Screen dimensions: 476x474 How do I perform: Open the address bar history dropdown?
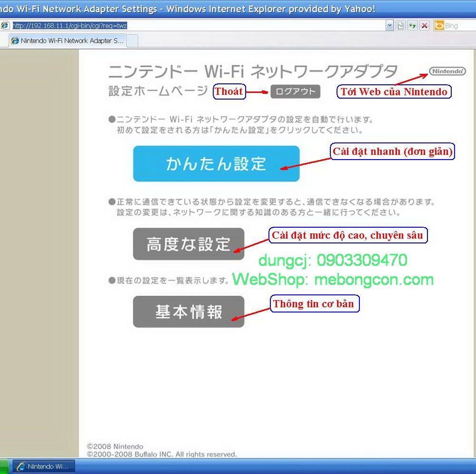coord(390,25)
